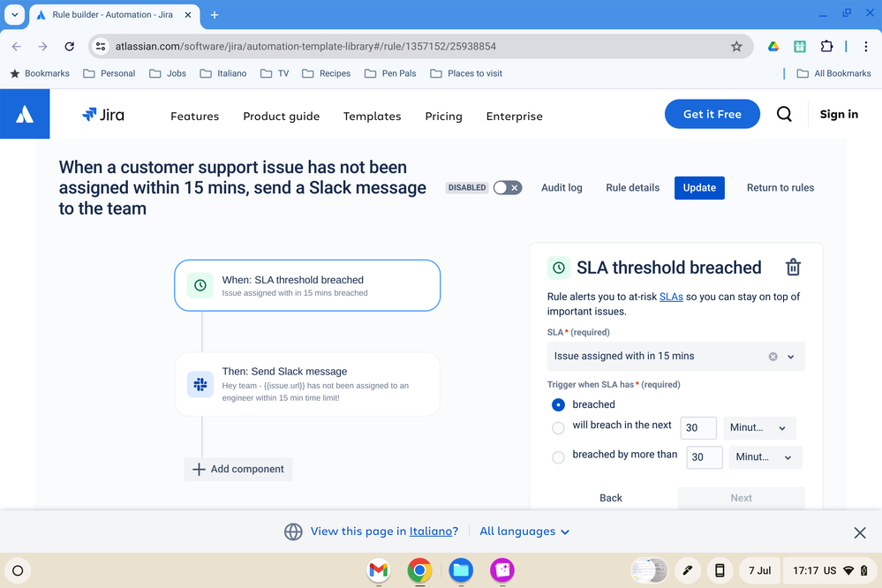Click the browser address bar URL
The height and width of the screenshot is (588, 882).
305,47
